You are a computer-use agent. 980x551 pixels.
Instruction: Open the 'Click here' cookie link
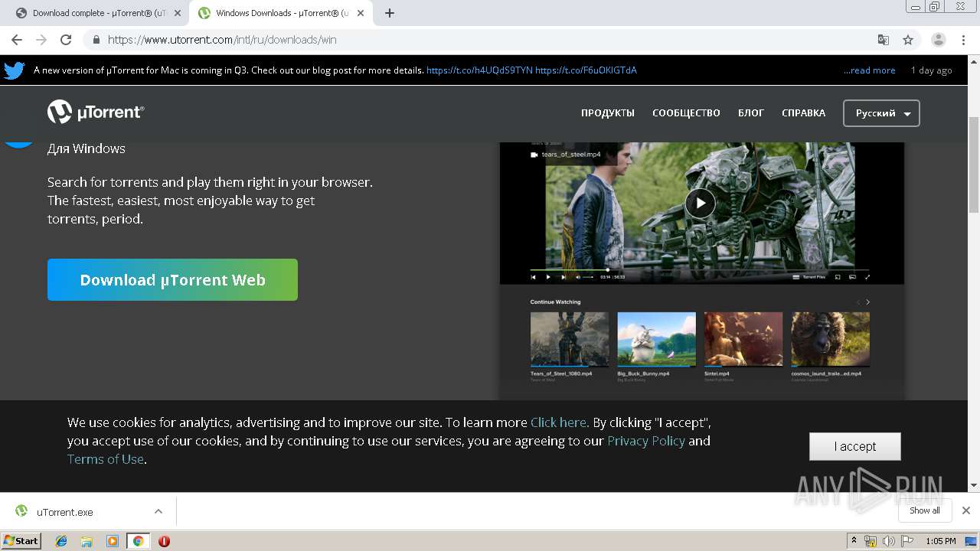(558, 422)
